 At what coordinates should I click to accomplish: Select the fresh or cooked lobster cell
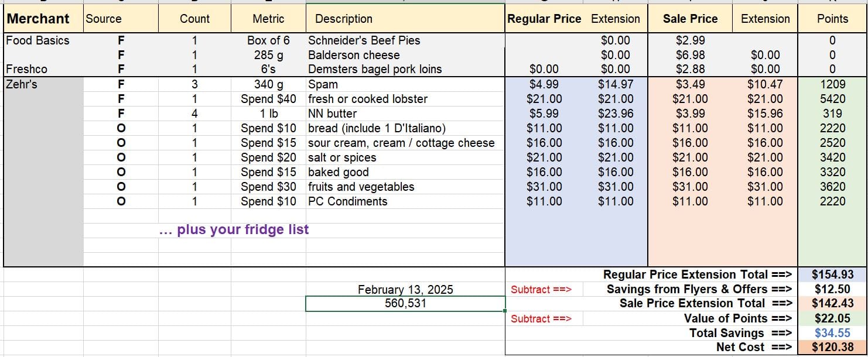[405, 99]
